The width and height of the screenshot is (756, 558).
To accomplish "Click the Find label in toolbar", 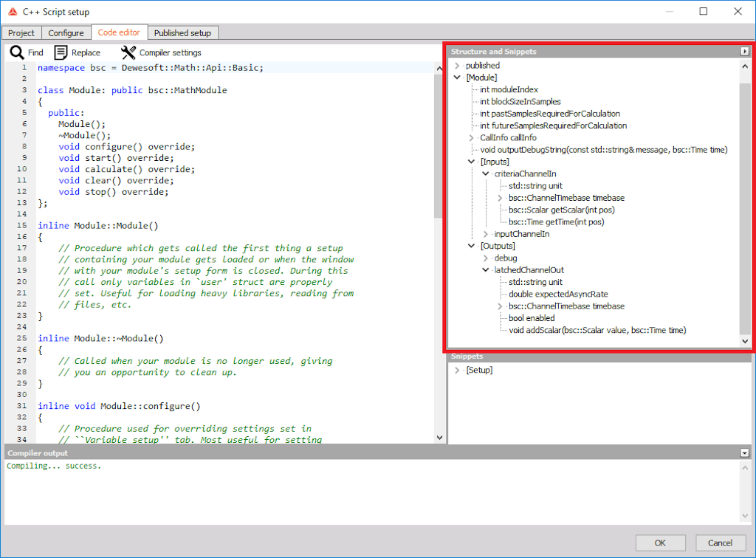I will tap(35, 52).
